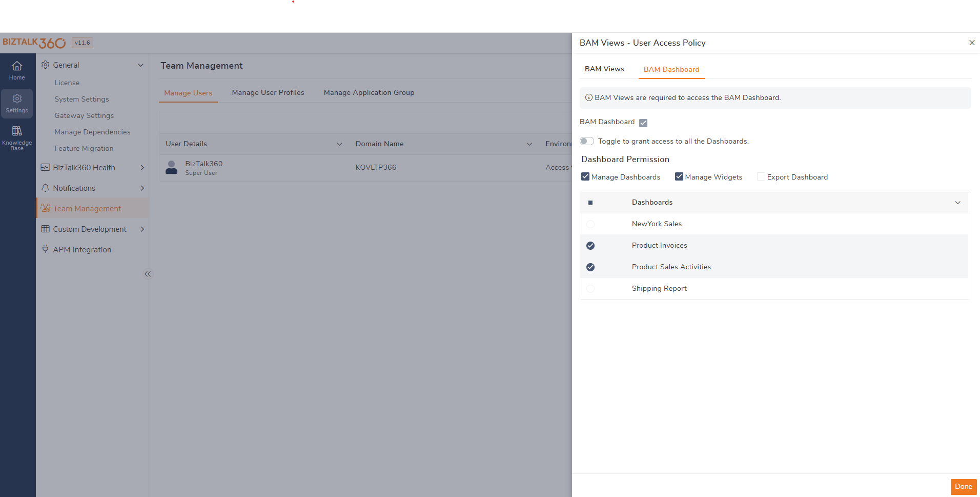
Task: Click the Done button
Action: pyautogui.click(x=963, y=487)
